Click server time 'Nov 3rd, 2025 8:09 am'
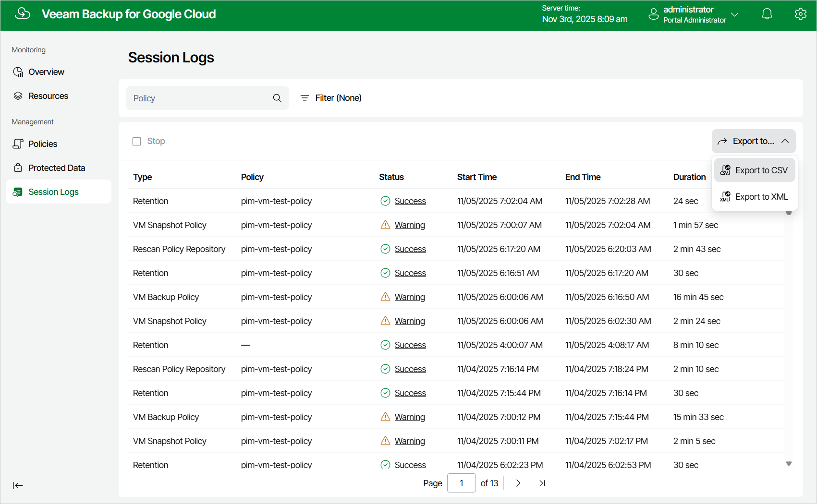 pos(585,19)
